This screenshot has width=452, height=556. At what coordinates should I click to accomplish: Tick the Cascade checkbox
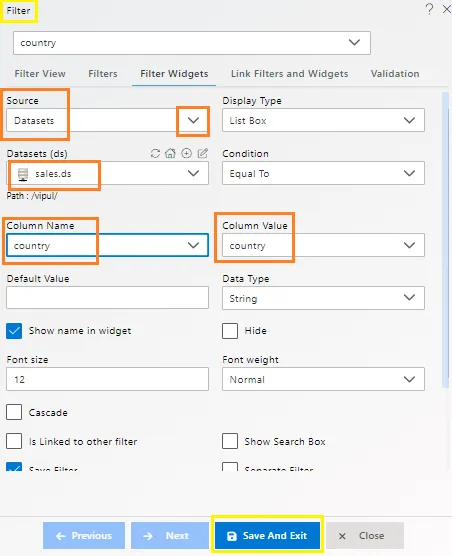pos(14,412)
